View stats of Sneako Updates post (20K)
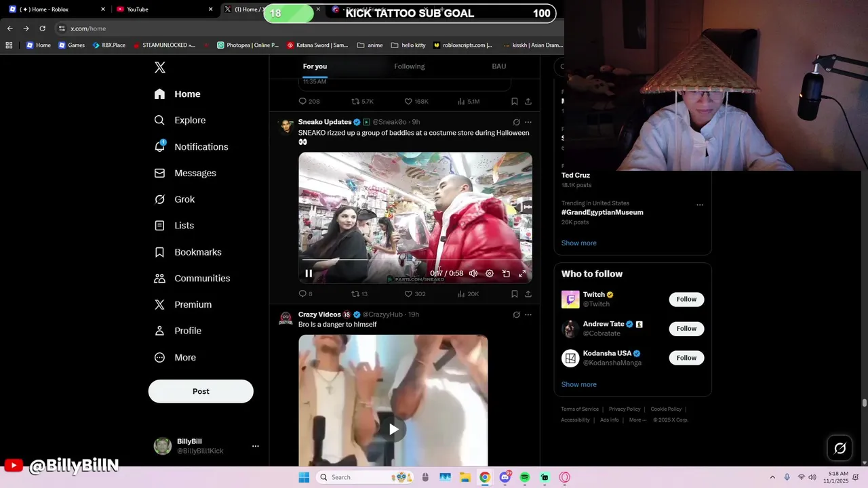 coord(468,293)
